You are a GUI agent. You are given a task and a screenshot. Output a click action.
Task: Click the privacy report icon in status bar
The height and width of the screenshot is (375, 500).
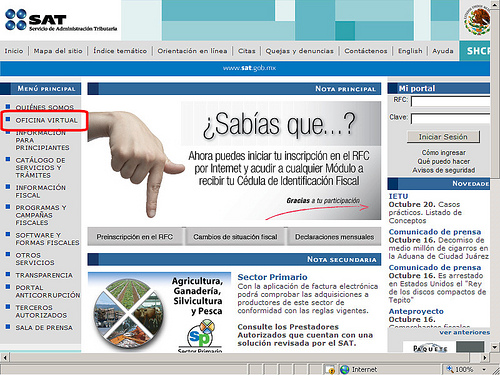(330, 370)
